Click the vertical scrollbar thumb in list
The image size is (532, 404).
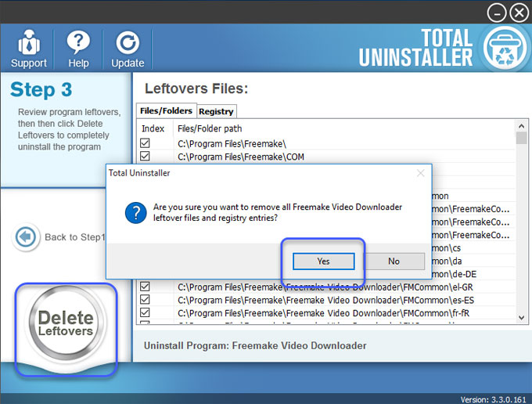coord(522,138)
